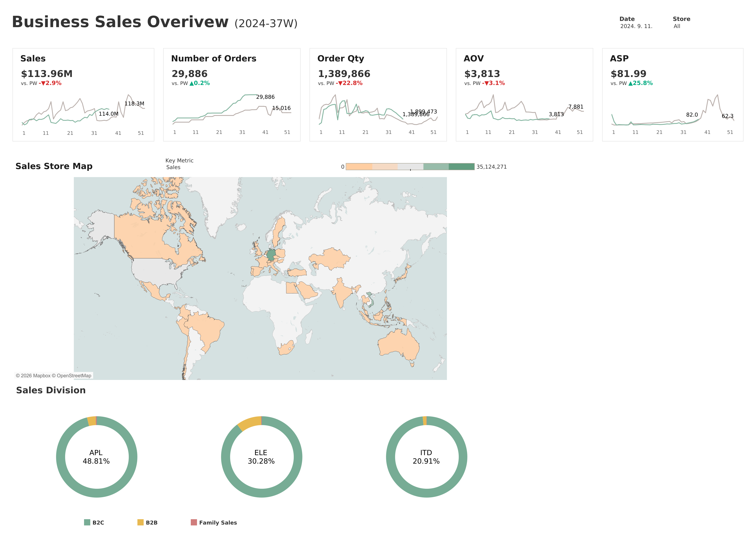Viewport: 756px width, 545px height.
Task: Click the B2C legend color swatch
Action: pos(87,522)
